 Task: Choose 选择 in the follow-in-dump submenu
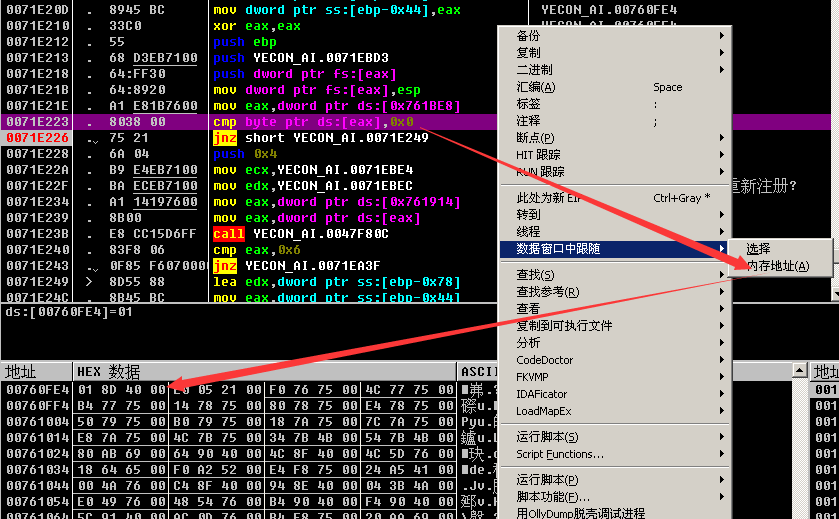click(759, 249)
